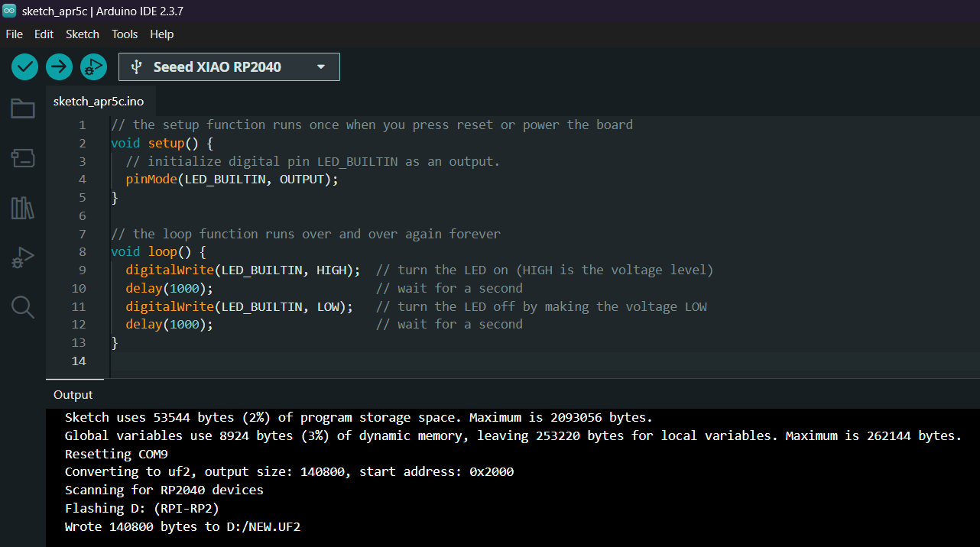Screen dimensions: 980x547
Task: Open the Sketchbook folder sidebar icon
Action: pyautogui.click(x=23, y=108)
